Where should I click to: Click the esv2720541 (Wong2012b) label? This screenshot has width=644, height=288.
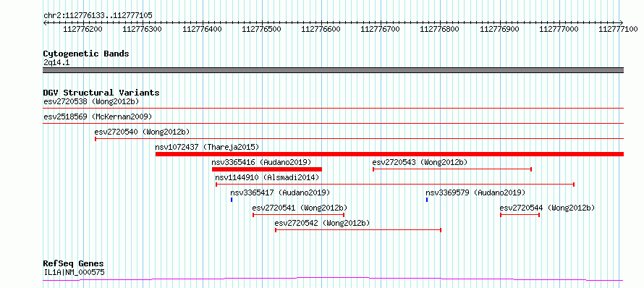(300, 208)
